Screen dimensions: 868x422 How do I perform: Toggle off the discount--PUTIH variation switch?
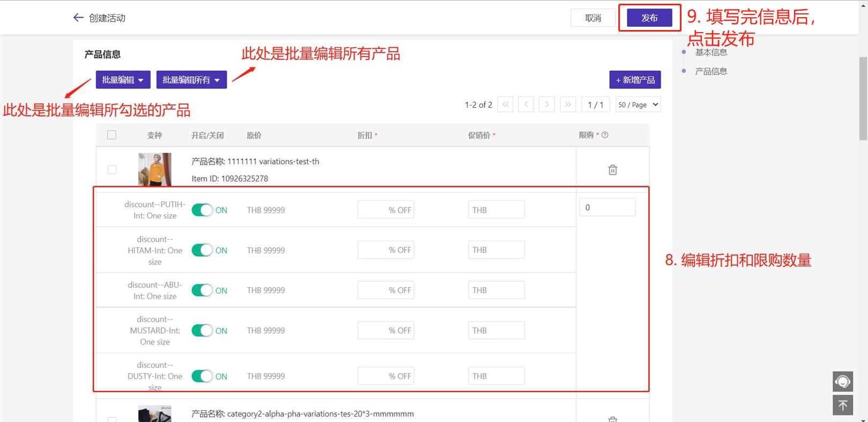click(x=202, y=210)
